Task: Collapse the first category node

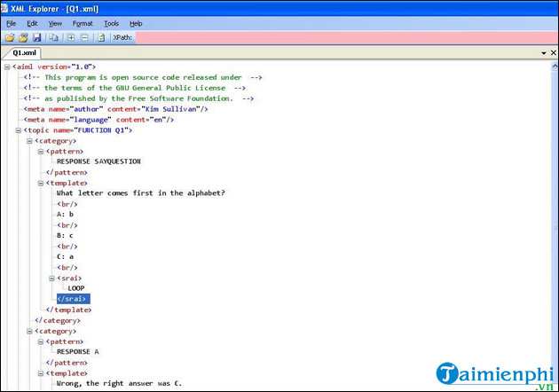Action: pyautogui.click(x=29, y=141)
